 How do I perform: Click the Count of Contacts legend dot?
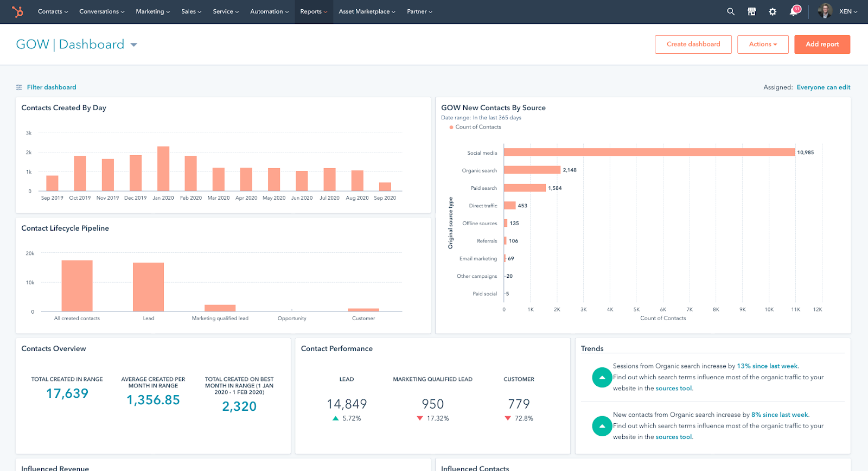point(451,128)
